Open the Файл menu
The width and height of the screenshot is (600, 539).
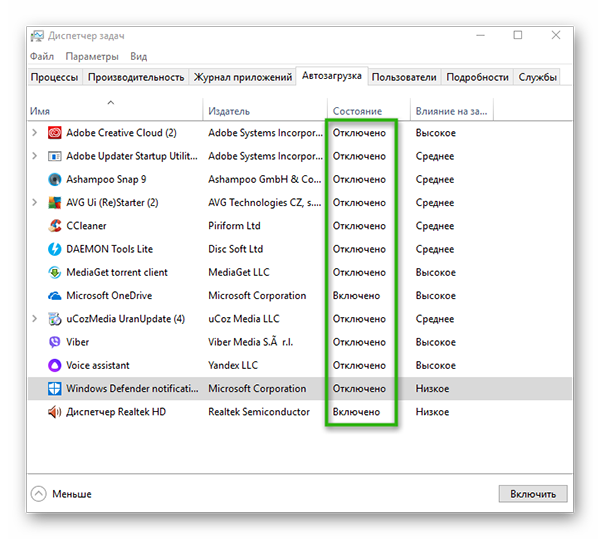tap(42, 57)
